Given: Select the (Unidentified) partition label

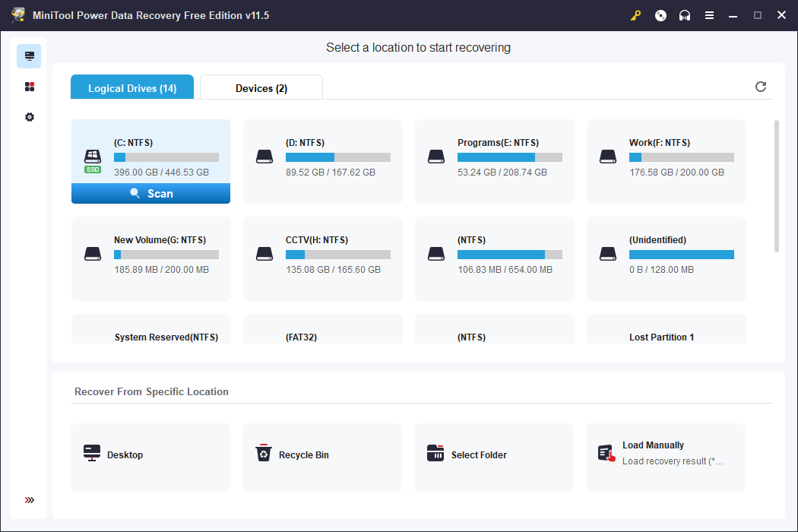Looking at the screenshot, I should coord(657,240).
